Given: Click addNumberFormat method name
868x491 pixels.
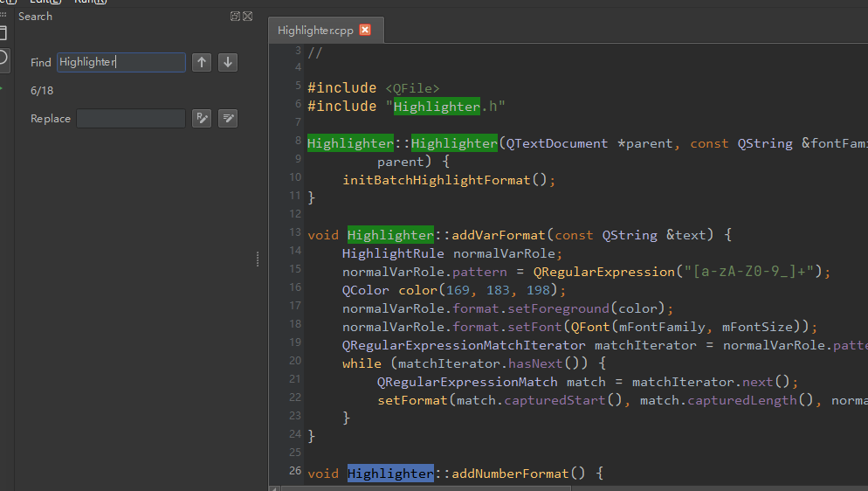Looking at the screenshot, I should [510, 474].
